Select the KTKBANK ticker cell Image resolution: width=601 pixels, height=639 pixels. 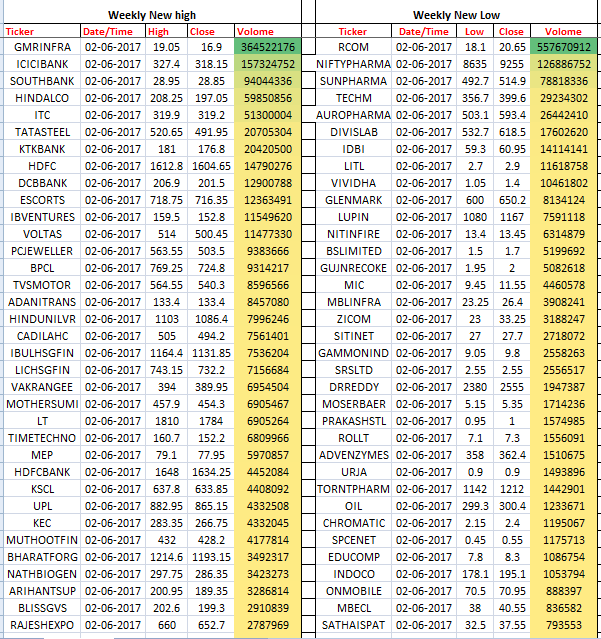tap(42, 149)
